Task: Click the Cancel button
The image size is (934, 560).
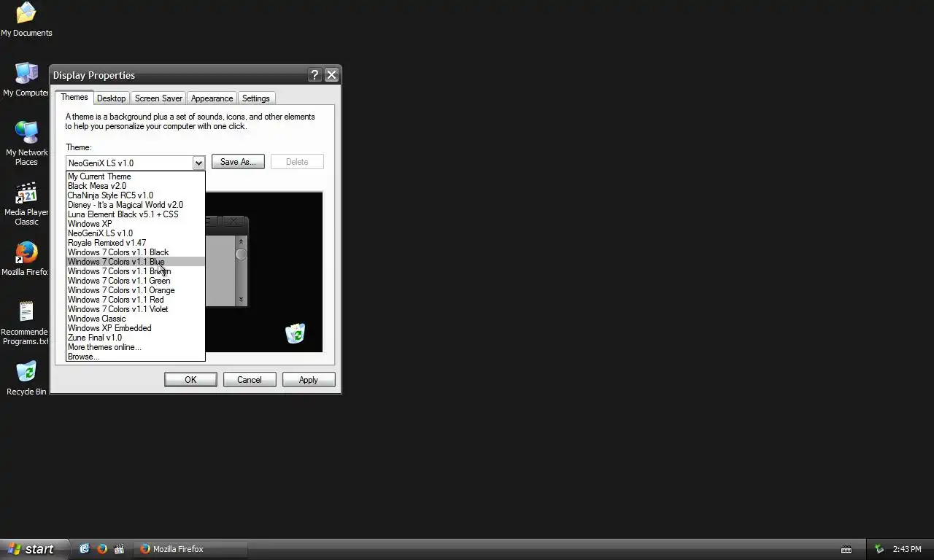Action: (249, 380)
